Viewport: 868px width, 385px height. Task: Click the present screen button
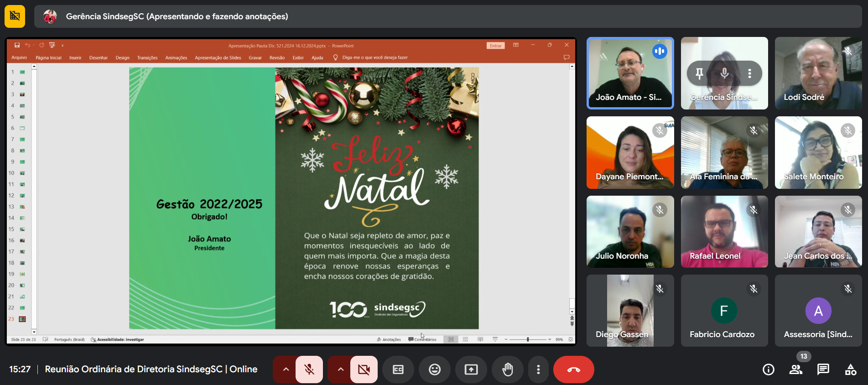click(471, 369)
